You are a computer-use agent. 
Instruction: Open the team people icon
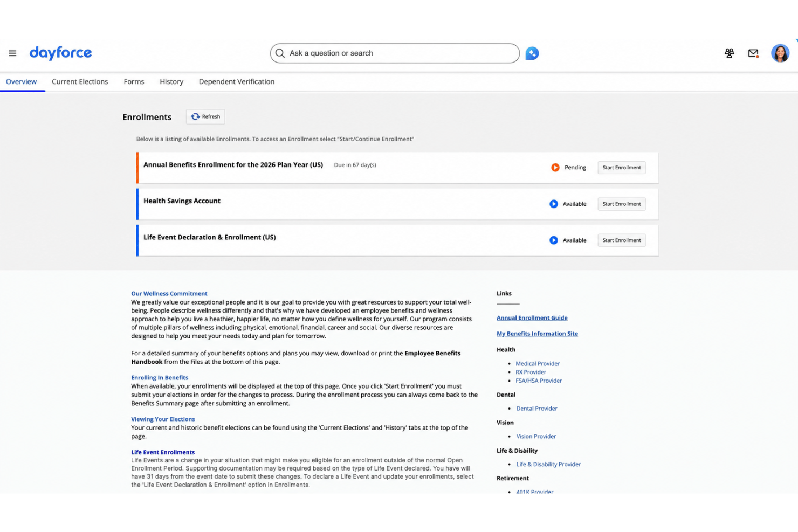tap(730, 53)
